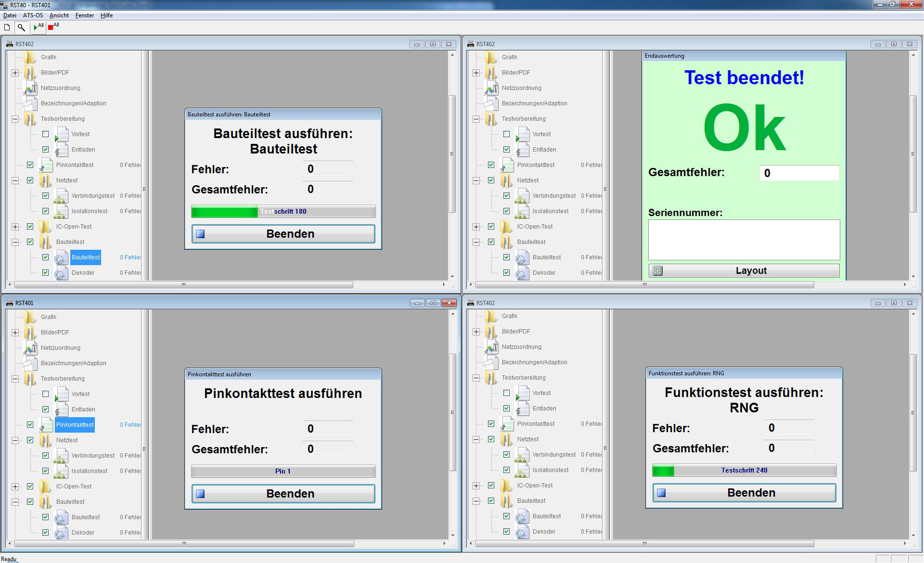This screenshot has height=563, width=924.
Task: Click Beenden in Pinkontakttest ausführen dialog
Action: coord(283,494)
